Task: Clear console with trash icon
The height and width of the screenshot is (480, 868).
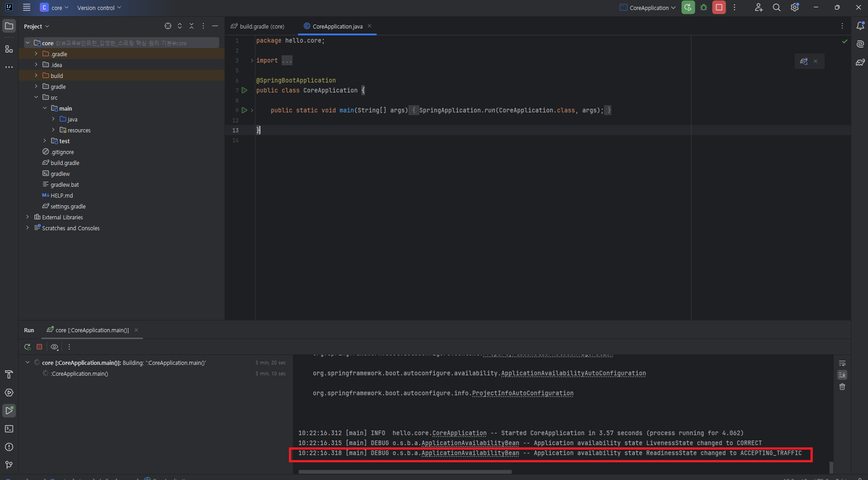Action: [842, 387]
